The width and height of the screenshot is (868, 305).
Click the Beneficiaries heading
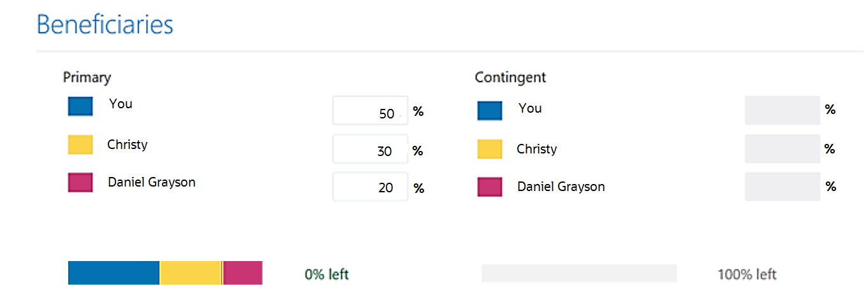pos(105,25)
